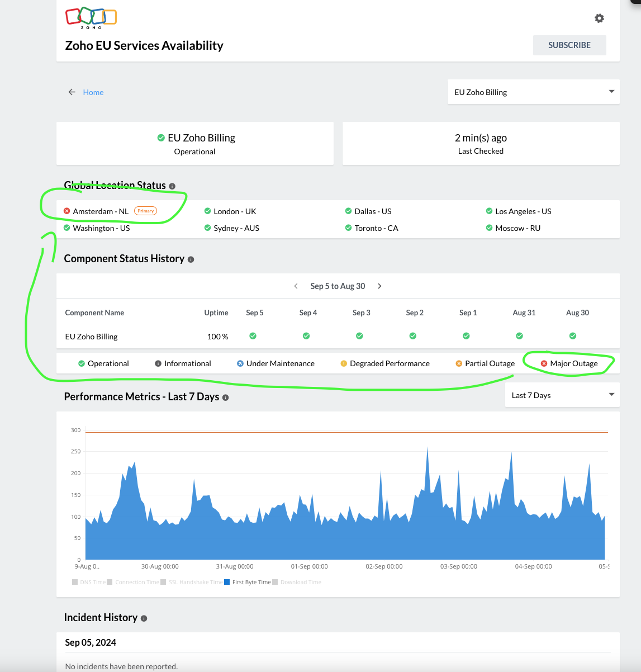Viewport: 641px width, 672px height.
Task: Click the Degraded Performance legend icon
Action: 344,363
